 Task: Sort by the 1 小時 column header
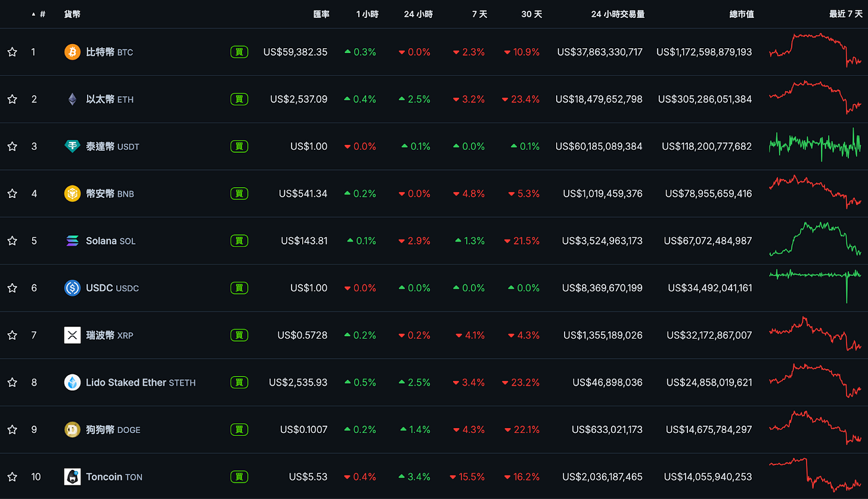(x=367, y=14)
